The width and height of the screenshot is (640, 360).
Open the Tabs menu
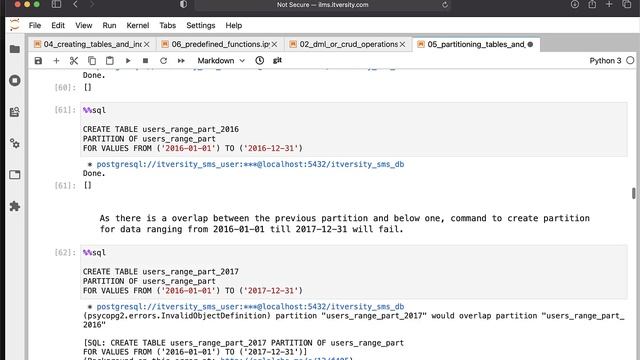[167, 25]
